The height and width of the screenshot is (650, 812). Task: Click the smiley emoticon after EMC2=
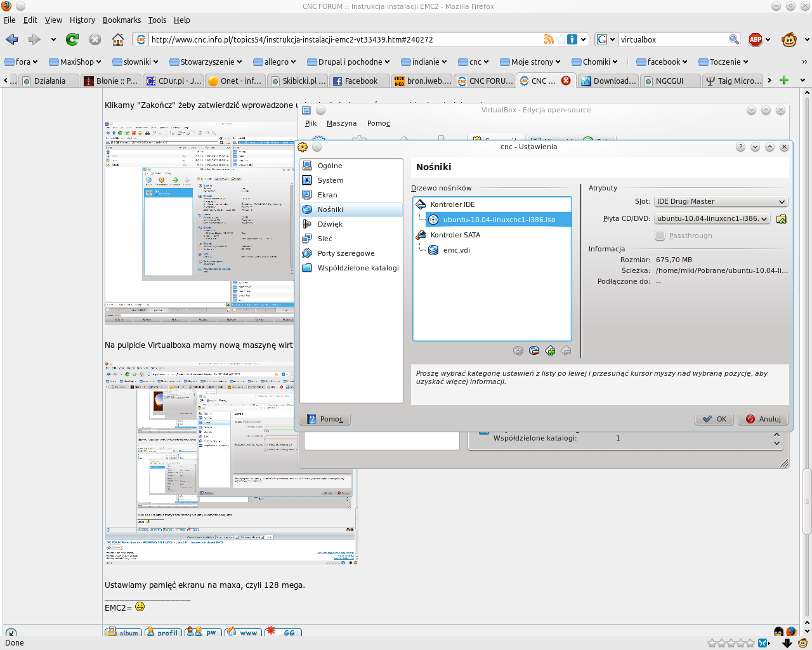[x=140, y=607]
